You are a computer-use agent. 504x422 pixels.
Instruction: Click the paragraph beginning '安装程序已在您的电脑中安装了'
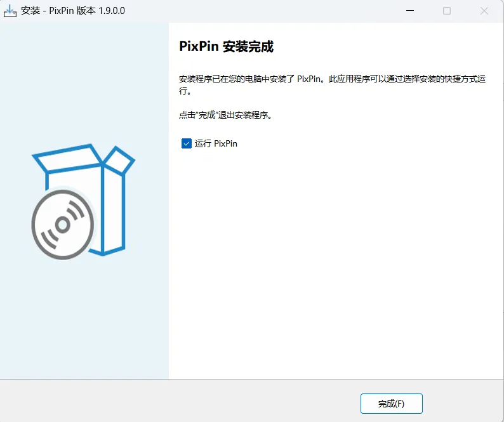(x=332, y=84)
